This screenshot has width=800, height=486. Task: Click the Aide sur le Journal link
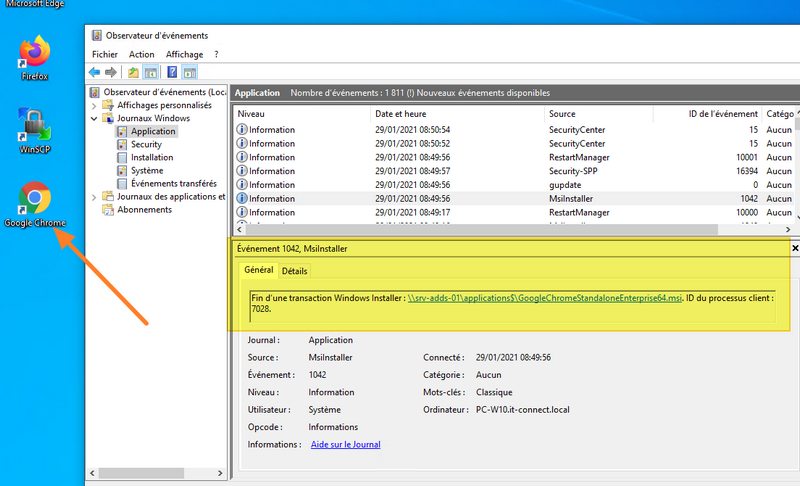(x=345, y=444)
